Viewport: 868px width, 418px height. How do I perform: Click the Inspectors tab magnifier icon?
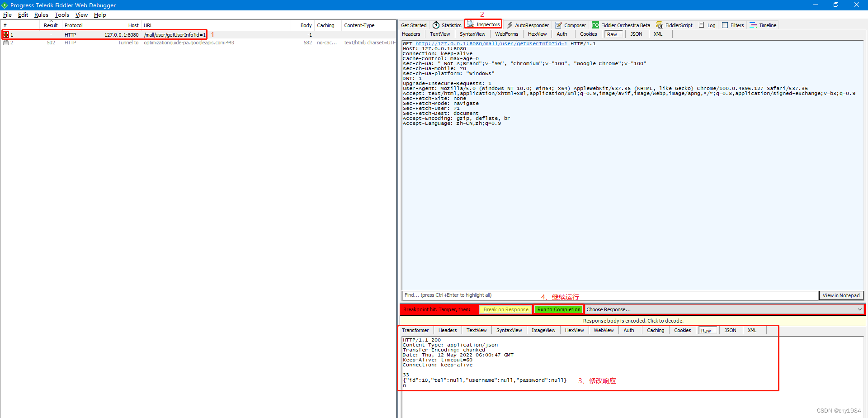coord(471,24)
